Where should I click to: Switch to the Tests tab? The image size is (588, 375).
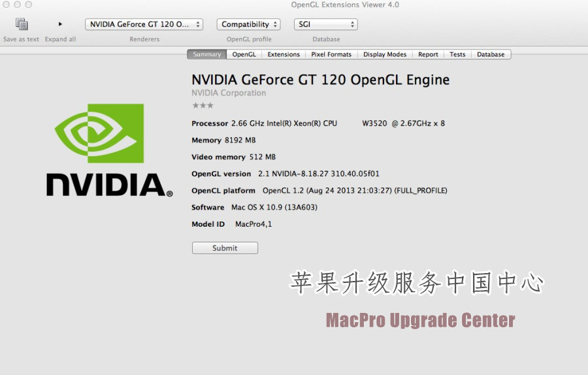pyautogui.click(x=457, y=54)
